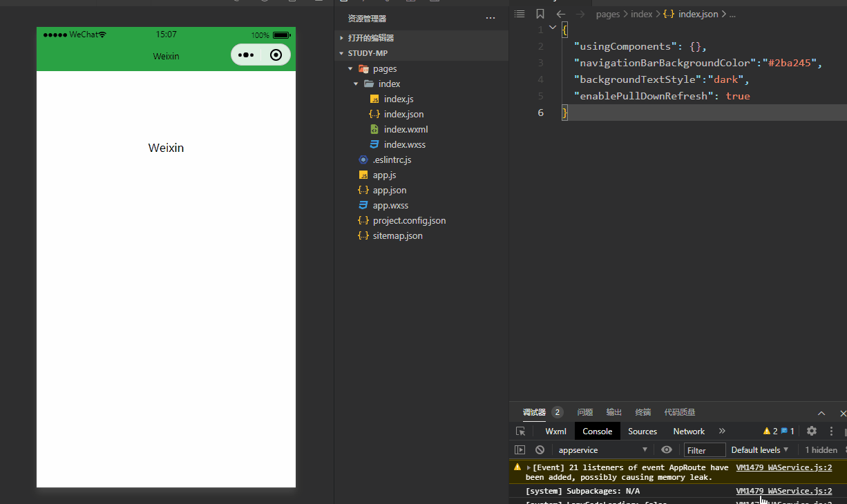Switch to the 调试器 tab

click(x=534, y=412)
